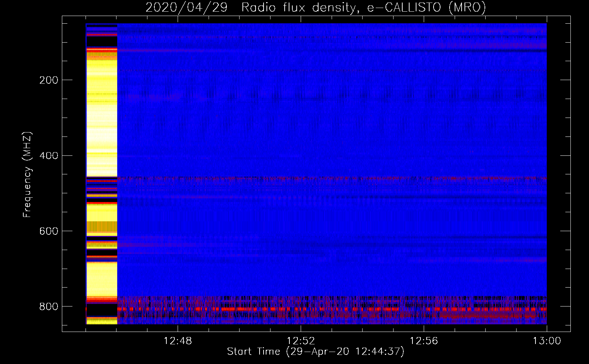This screenshot has height=364, width=589.
Task: Select the 'Frequency (MHZ)' vertical axis label
Action: 27,174
